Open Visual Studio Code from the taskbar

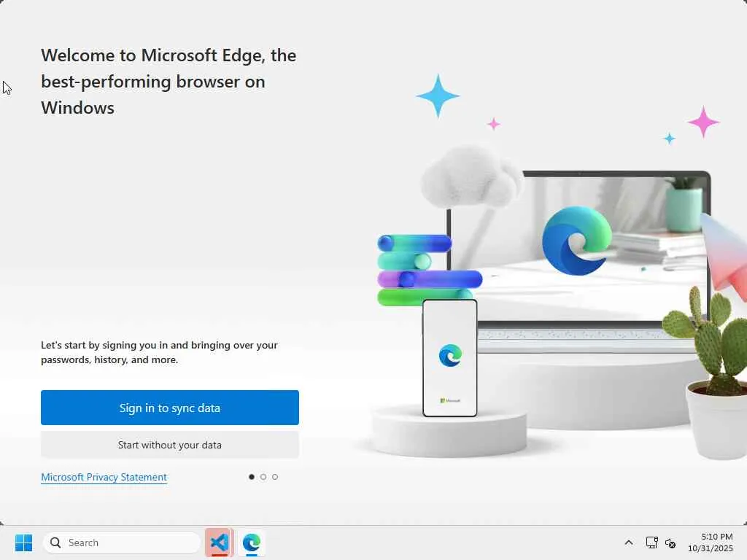(220, 542)
